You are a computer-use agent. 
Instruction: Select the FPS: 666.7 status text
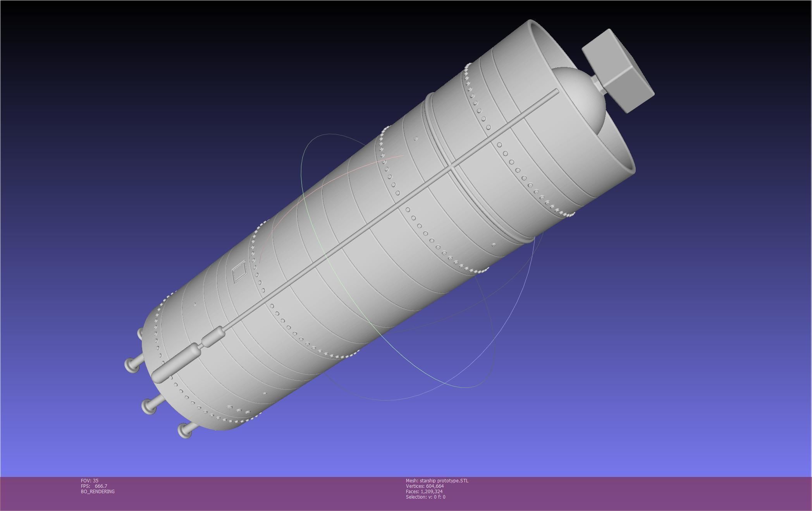[94, 486]
